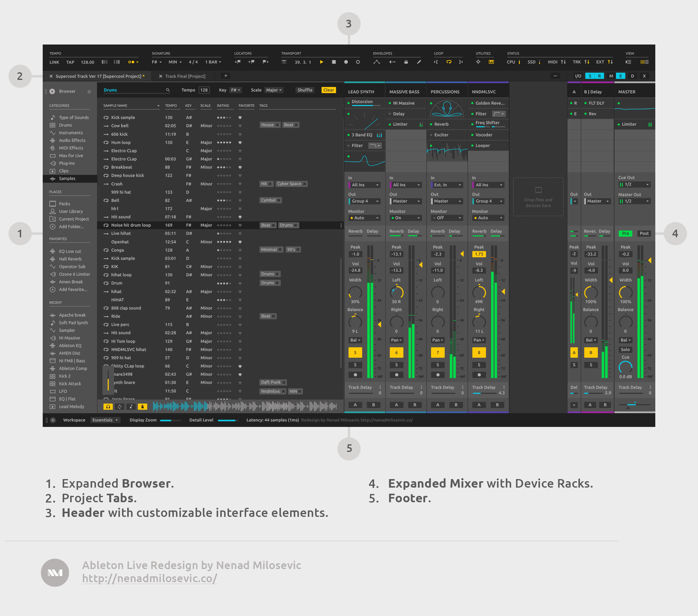This screenshot has width=698, height=616.
Task: Open the Samples category in the Browser
Action: click(67, 178)
